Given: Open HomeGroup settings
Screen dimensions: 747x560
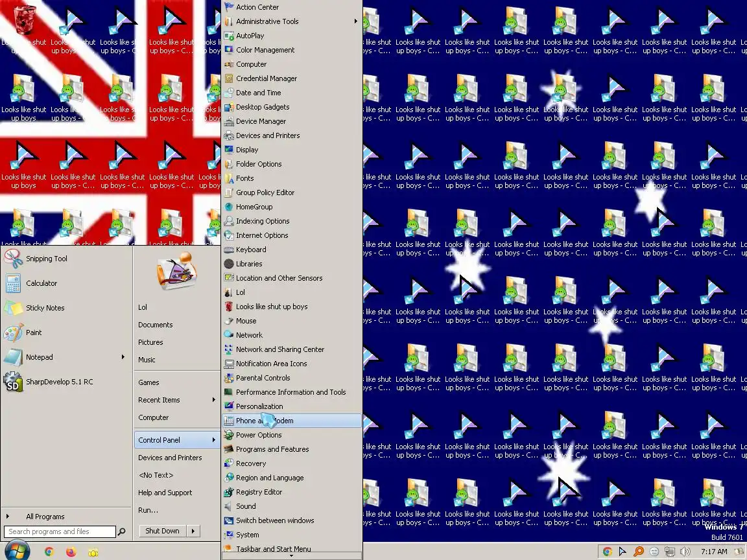Looking at the screenshot, I should tap(292, 207).
